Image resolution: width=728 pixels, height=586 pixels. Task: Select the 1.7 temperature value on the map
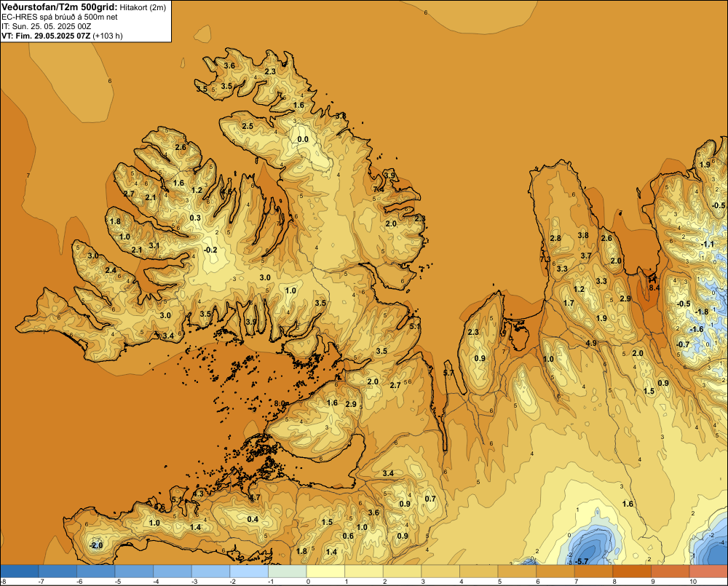(569, 304)
